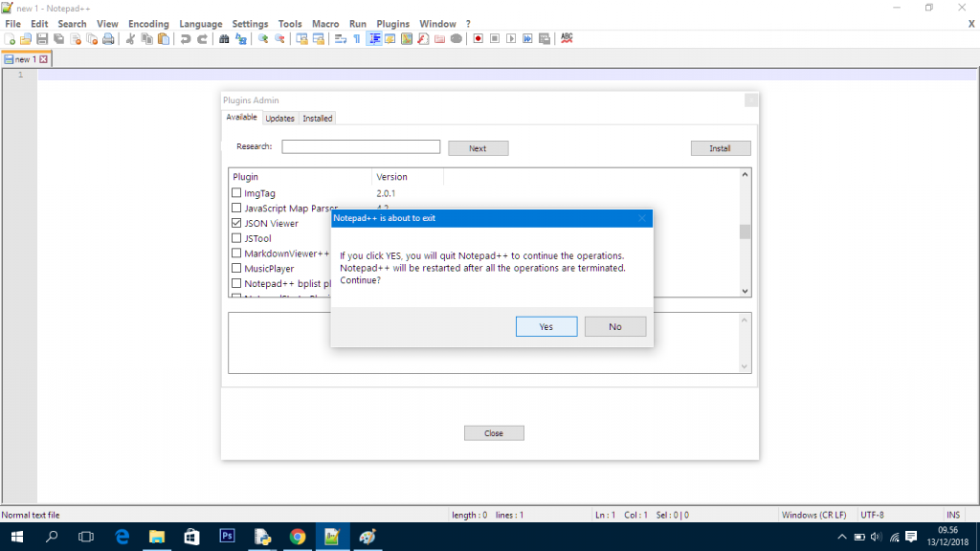Open the Plugins menu
This screenshot has width=980, height=551.
(392, 24)
